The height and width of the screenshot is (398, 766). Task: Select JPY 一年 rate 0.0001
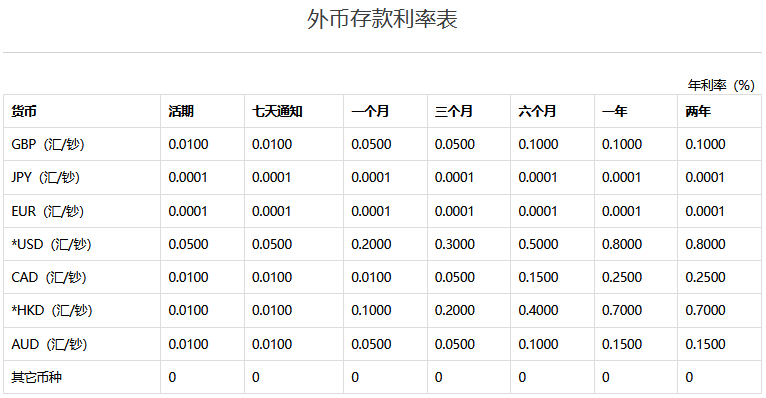pos(621,177)
